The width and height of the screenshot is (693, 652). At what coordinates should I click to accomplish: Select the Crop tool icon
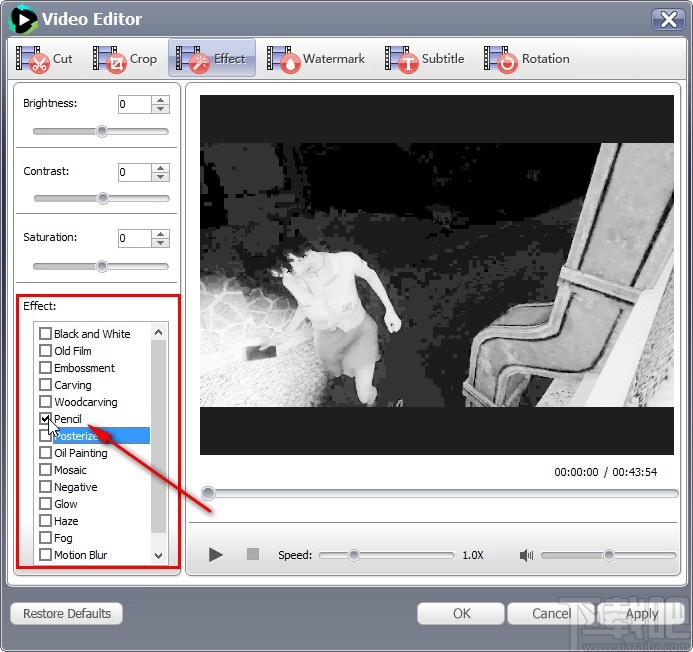click(x=109, y=59)
